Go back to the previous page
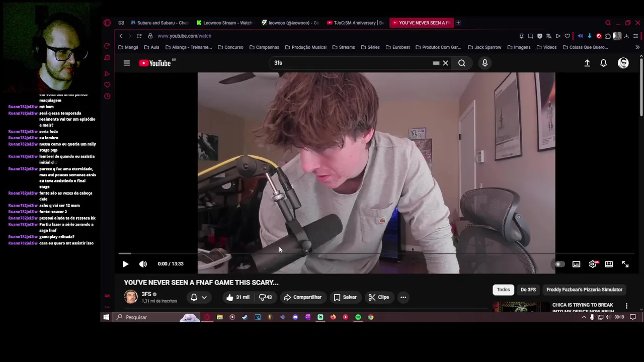The image size is (644, 362). (121, 36)
